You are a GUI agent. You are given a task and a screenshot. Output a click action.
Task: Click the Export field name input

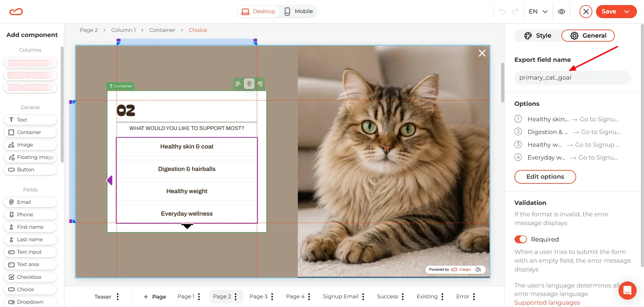click(x=572, y=78)
